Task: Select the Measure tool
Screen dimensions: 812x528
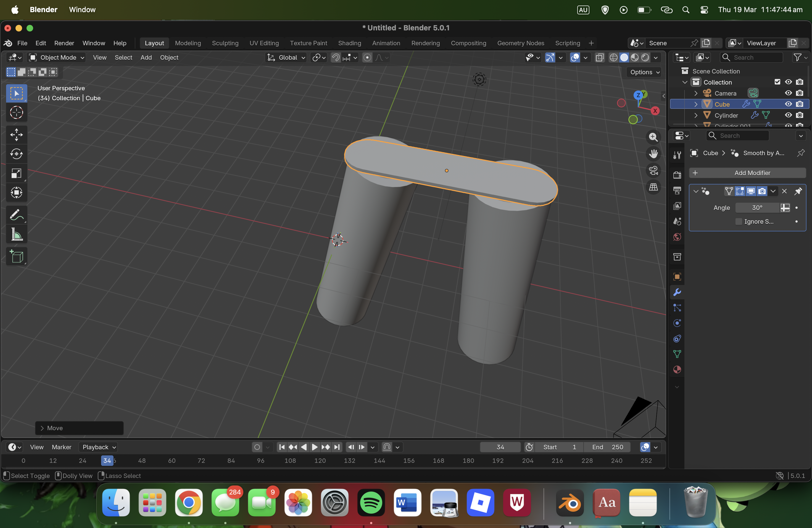Action: [16, 235]
